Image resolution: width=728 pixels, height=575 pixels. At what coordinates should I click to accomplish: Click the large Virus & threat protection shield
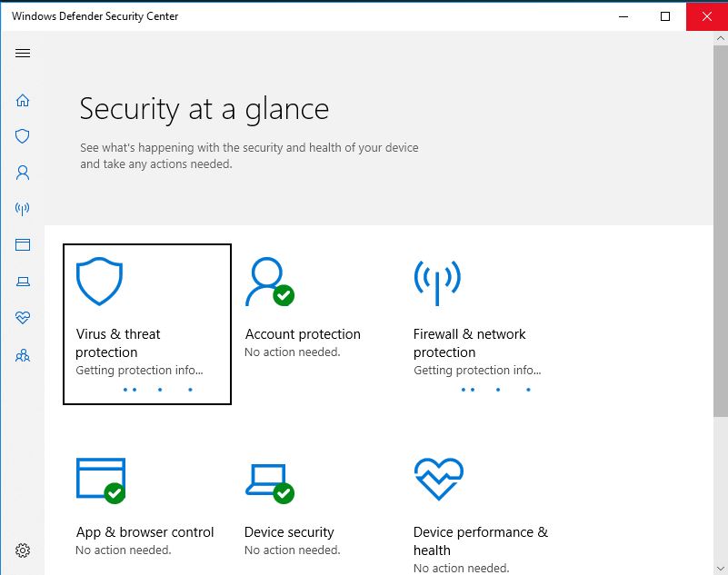pos(99,282)
